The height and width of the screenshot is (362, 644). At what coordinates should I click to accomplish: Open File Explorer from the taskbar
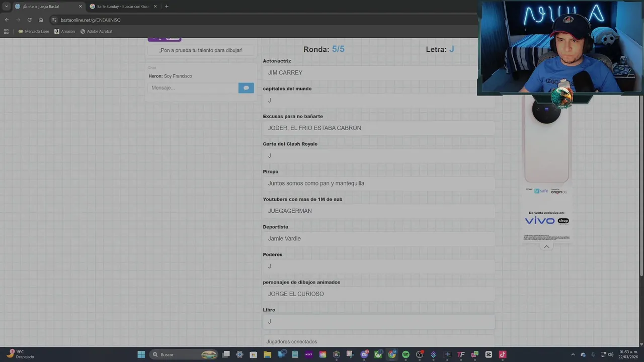tap(267, 354)
